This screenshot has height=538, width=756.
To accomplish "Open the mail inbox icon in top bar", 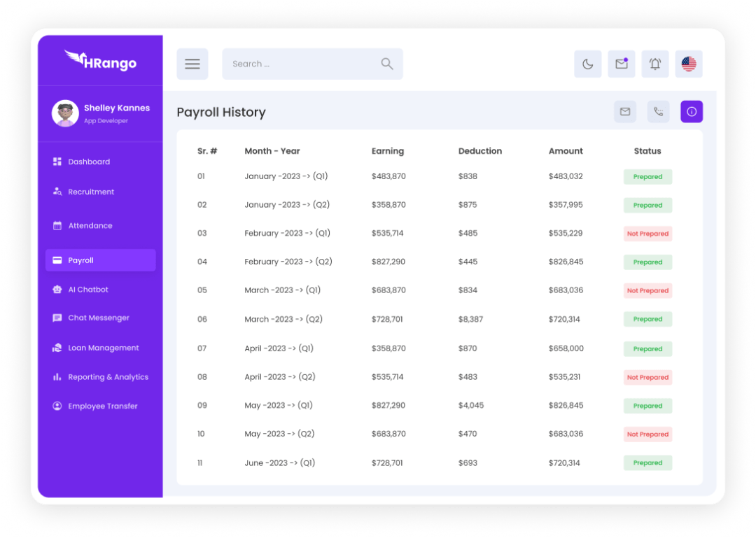I will pos(621,64).
